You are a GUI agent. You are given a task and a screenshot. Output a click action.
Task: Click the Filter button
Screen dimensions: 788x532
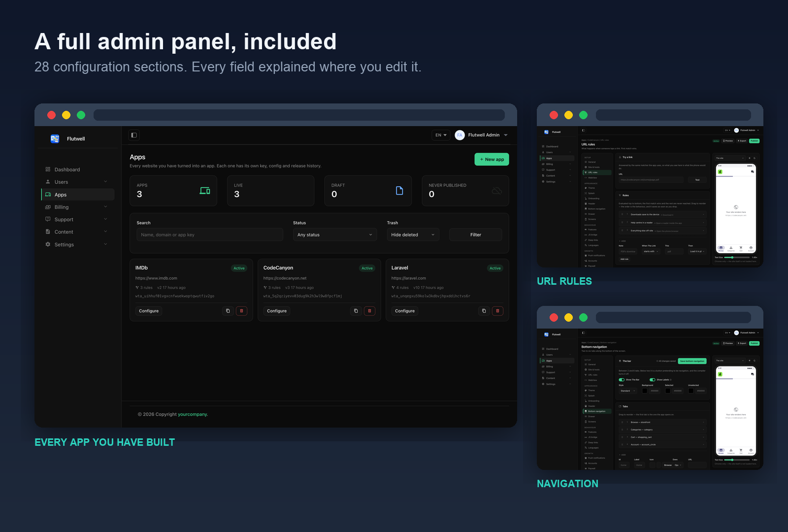pyautogui.click(x=475, y=234)
